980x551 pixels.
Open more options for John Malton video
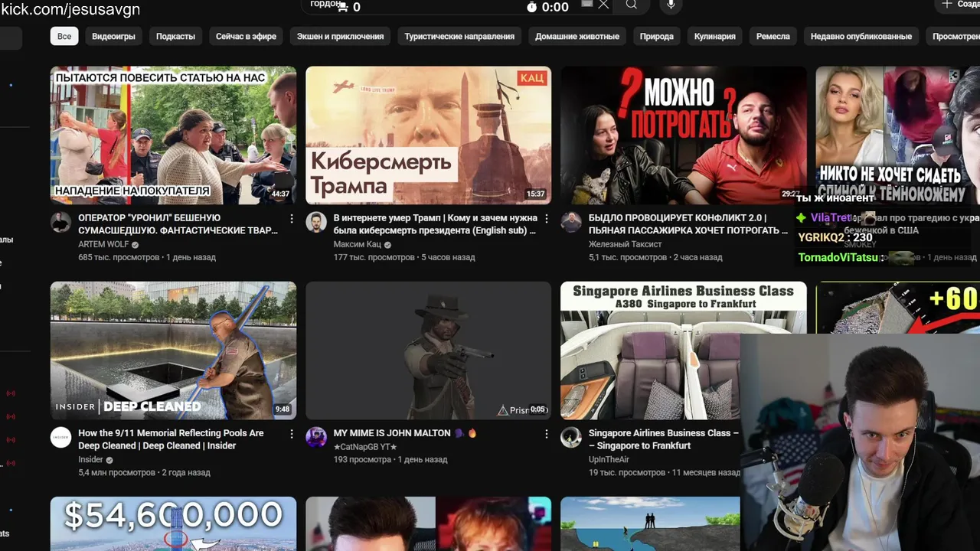546,434
